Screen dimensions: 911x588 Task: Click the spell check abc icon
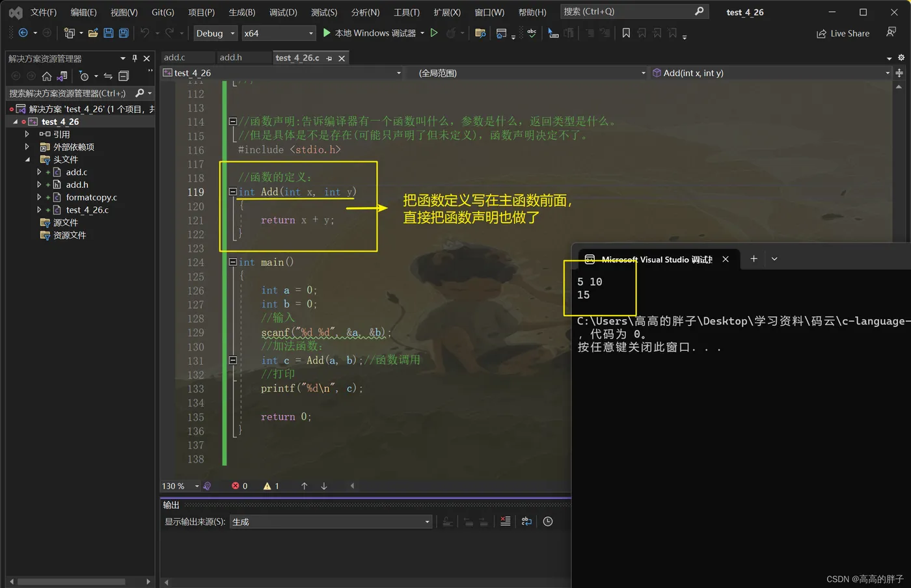[532, 33]
